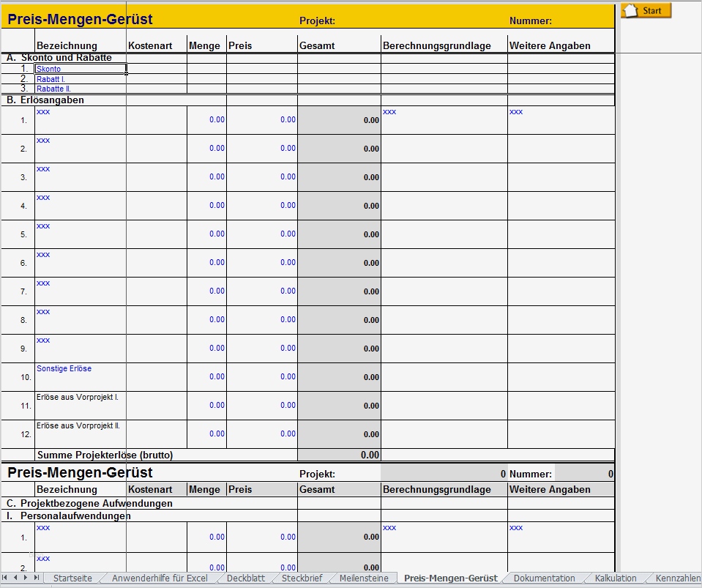The width and height of the screenshot is (702, 588).
Task: Jump to last sheet with navigation arrow
Action: tap(37, 578)
